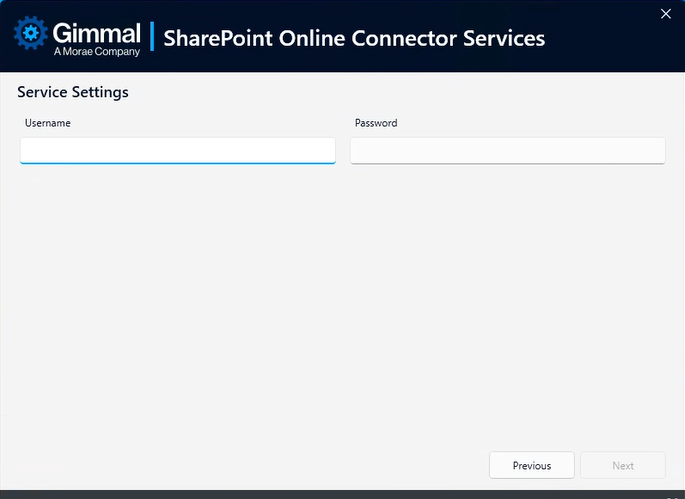685x499 pixels.
Task: Click into the Password input field
Action: pos(507,150)
